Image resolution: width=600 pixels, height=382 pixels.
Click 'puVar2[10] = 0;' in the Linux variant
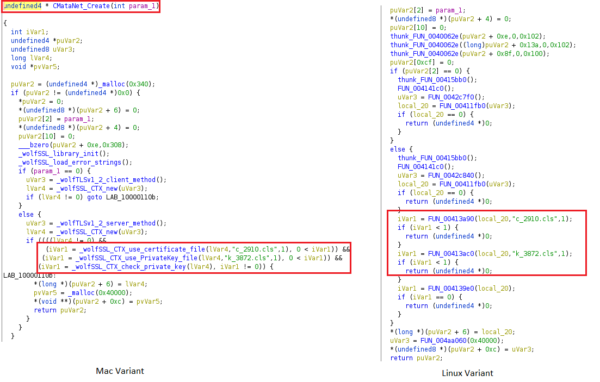pos(418,28)
